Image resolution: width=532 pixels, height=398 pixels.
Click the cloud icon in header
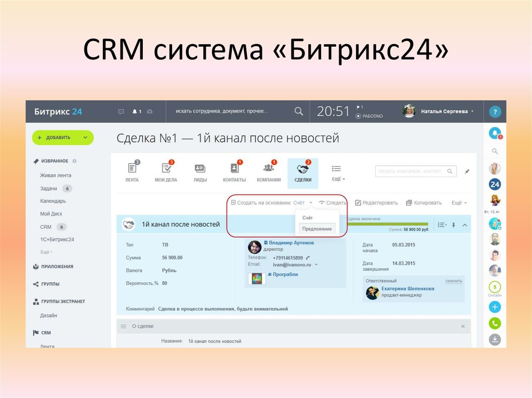coord(150,111)
